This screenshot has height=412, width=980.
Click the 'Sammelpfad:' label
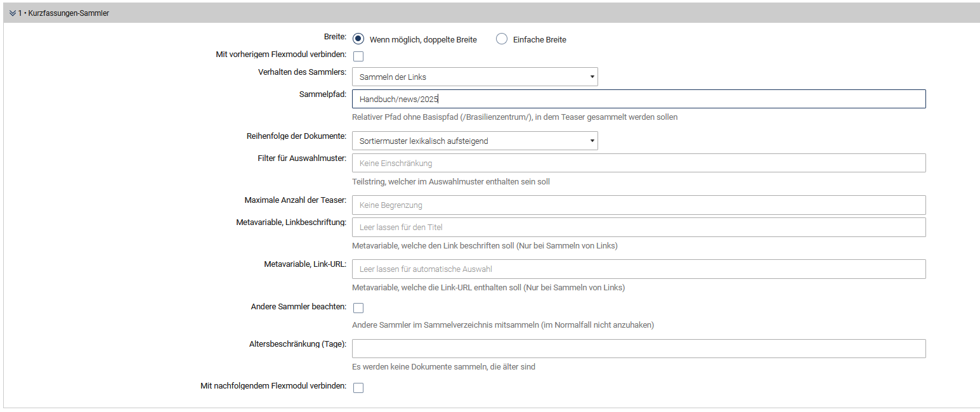(323, 94)
